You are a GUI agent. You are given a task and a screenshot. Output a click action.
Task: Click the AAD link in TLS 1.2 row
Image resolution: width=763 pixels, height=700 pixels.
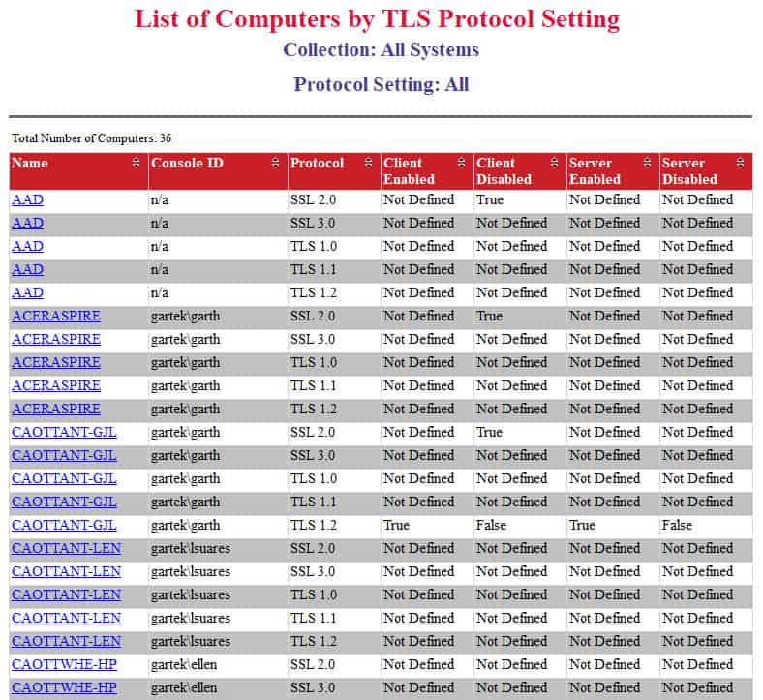28,292
